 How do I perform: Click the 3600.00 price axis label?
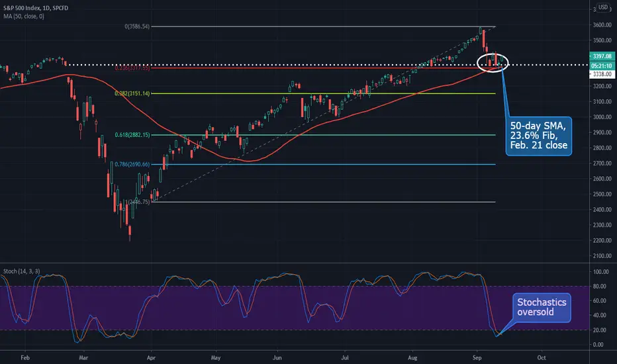(602, 24)
